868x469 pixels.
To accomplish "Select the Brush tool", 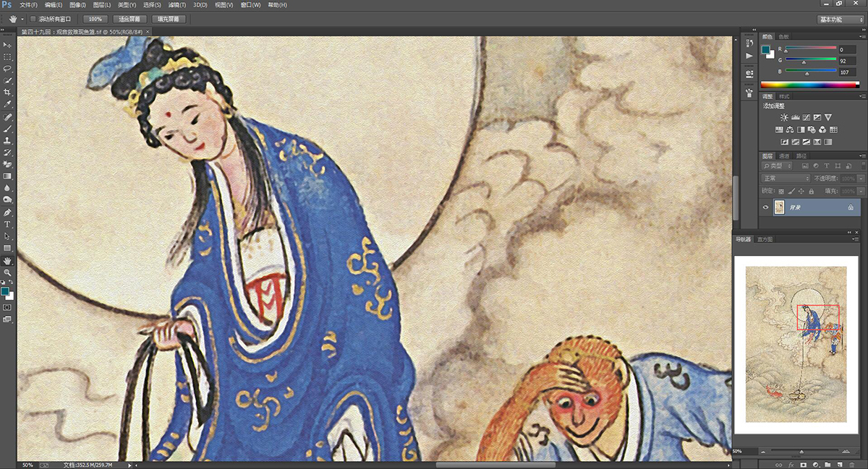I will (x=8, y=128).
